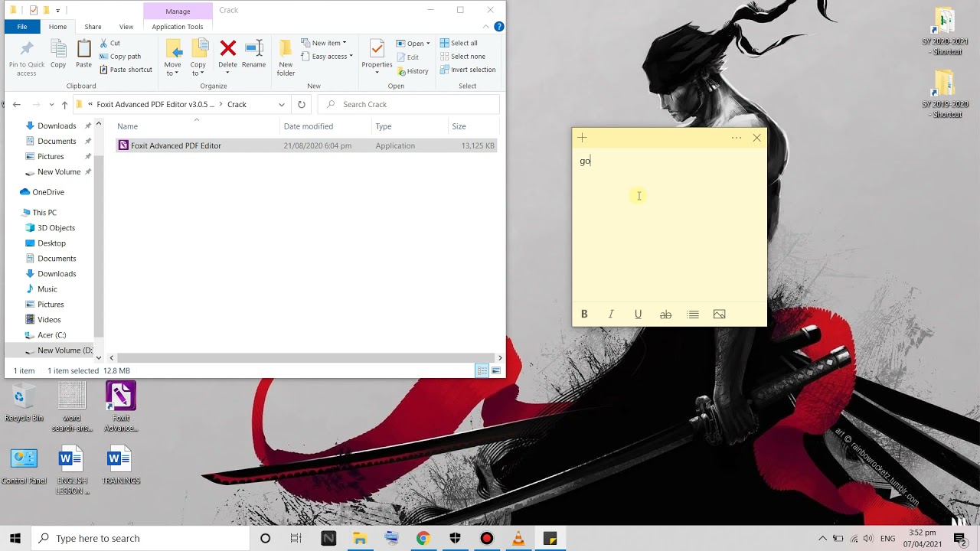Navigate back in File Explorer

(17, 104)
